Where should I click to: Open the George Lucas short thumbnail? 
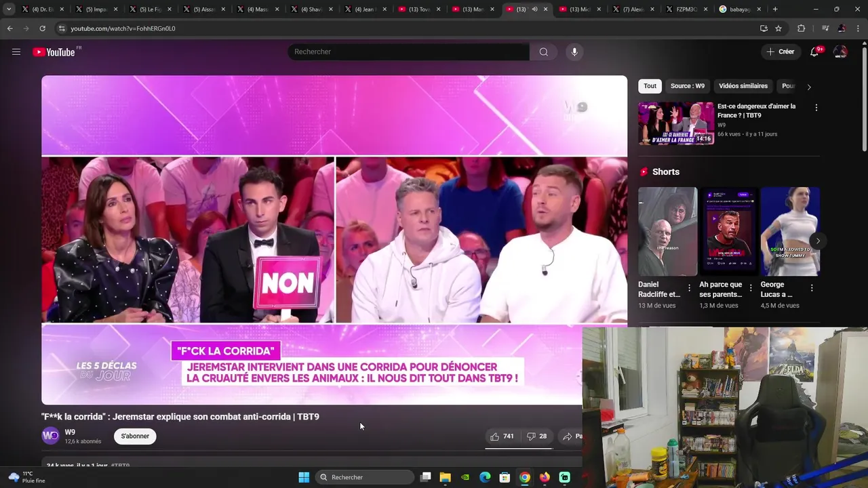point(790,231)
